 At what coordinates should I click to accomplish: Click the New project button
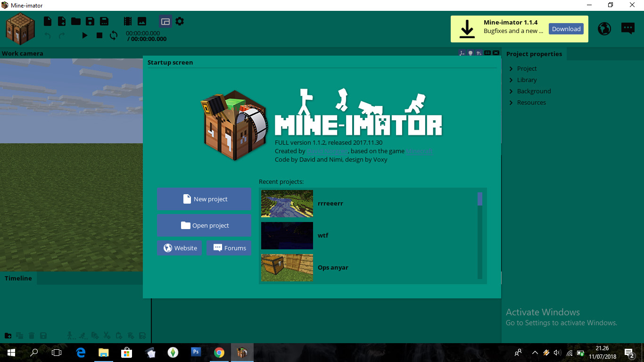coord(204,198)
